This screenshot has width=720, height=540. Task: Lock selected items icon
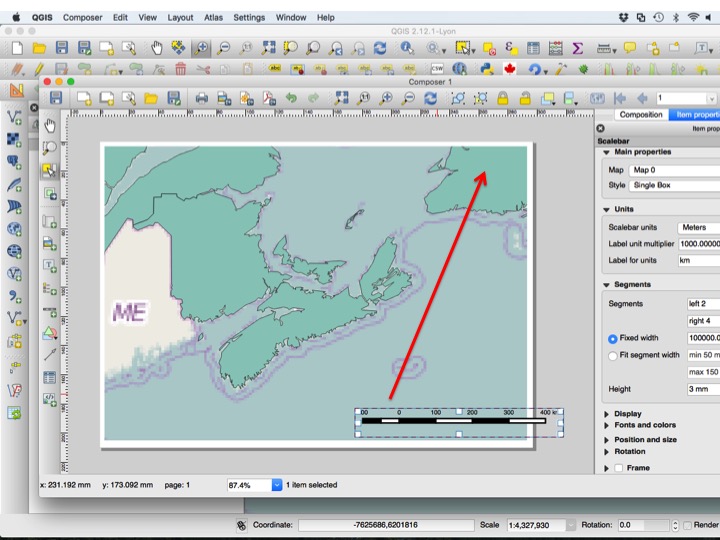coord(503,98)
